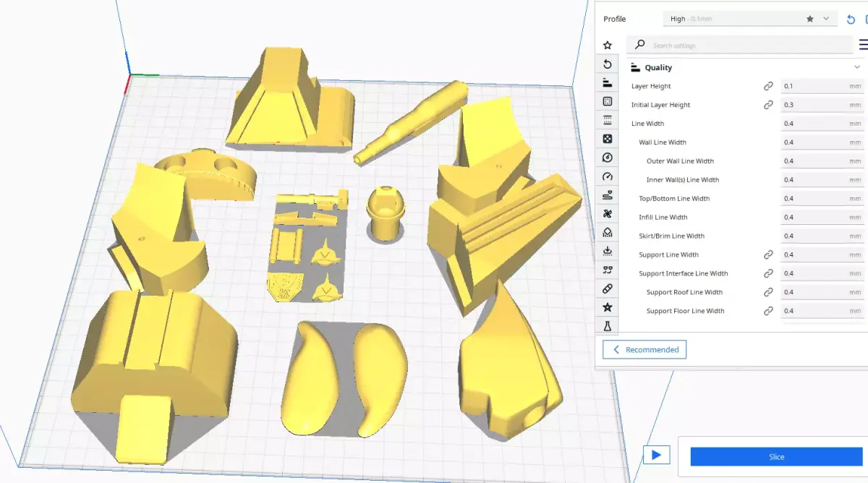Screen dimensions: 868x483
Task: Focus the Search settings field
Action: point(740,45)
